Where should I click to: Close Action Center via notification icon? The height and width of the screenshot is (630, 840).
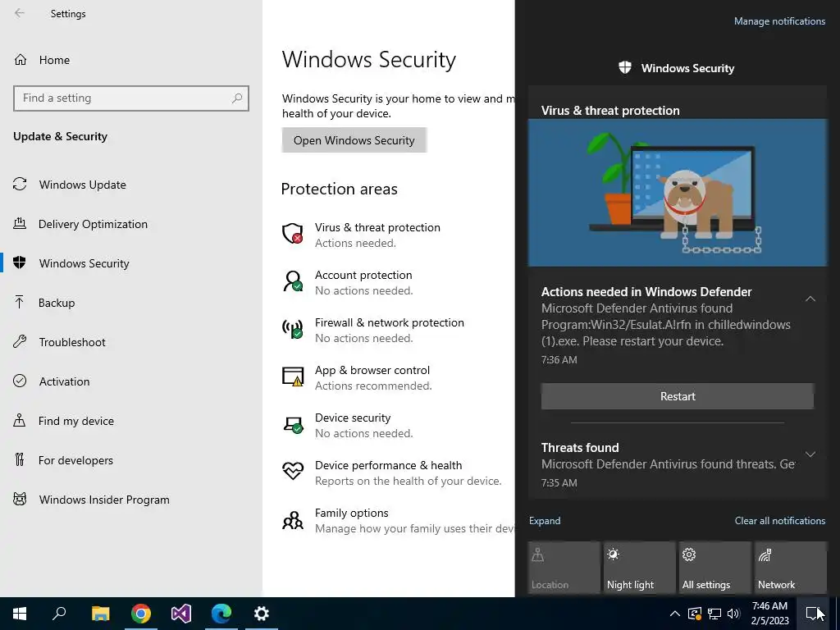pos(815,614)
